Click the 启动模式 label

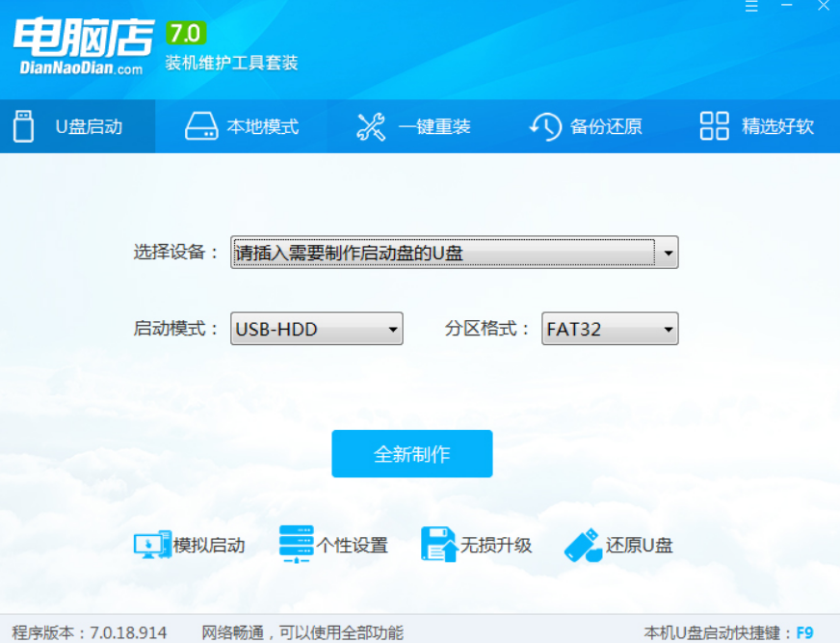point(175,328)
